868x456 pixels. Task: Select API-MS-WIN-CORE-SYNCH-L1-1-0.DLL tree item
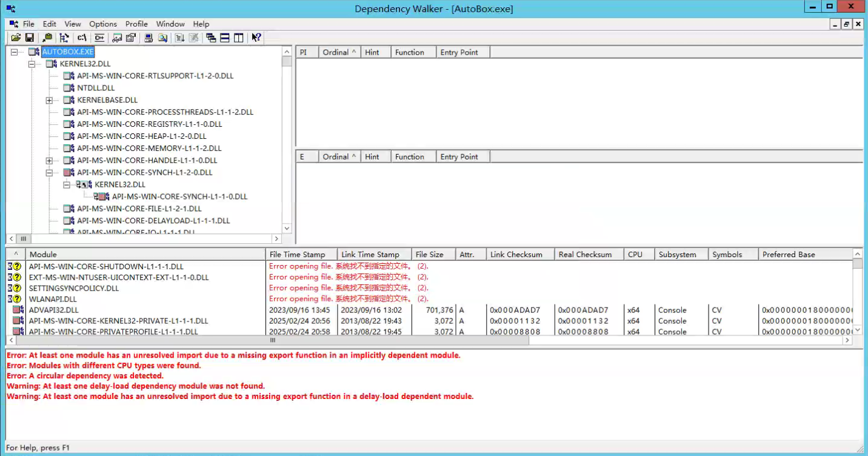click(180, 196)
